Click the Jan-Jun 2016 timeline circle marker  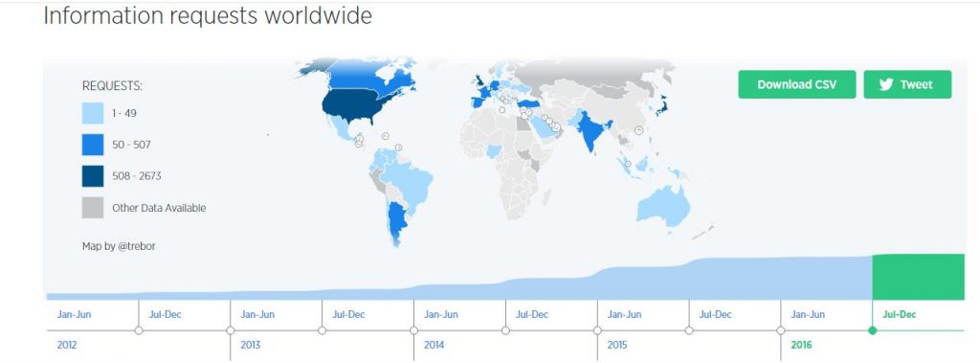click(x=781, y=330)
